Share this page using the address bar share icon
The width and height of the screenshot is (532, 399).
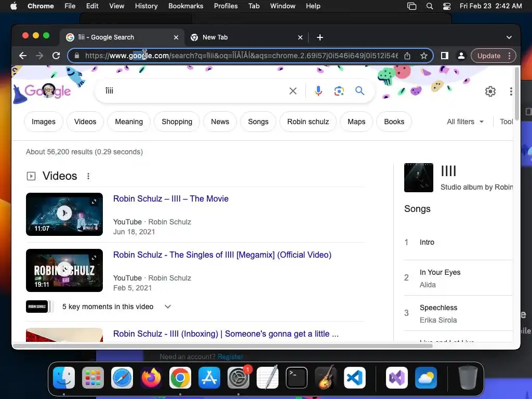pos(407,56)
